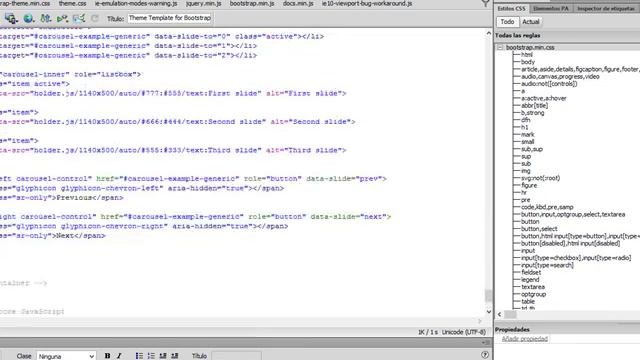The width and height of the screenshot is (640, 360).
Task: Select the body rule in CSS tree
Action: coord(528,62)
